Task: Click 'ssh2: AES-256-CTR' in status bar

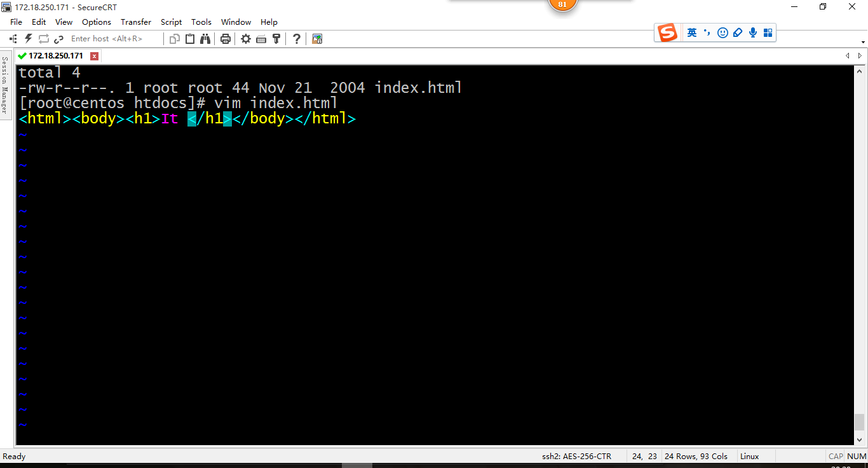Action: click(576, 457)
